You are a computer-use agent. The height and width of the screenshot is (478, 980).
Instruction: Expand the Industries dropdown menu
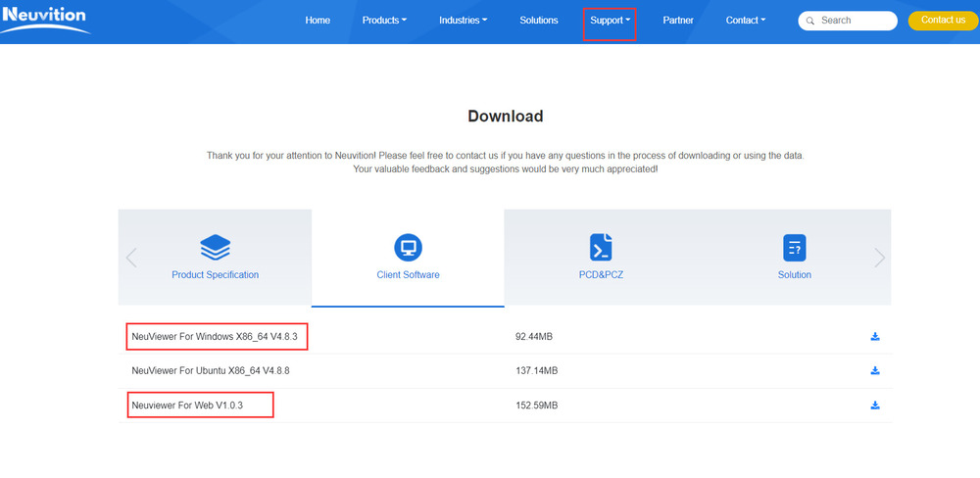(x=463, y=20)
